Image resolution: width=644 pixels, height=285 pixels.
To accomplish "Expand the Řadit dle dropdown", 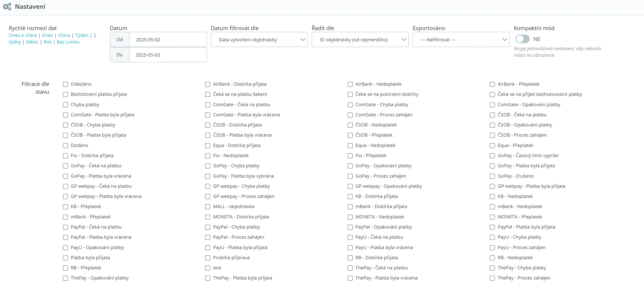I will pos(360,40).
